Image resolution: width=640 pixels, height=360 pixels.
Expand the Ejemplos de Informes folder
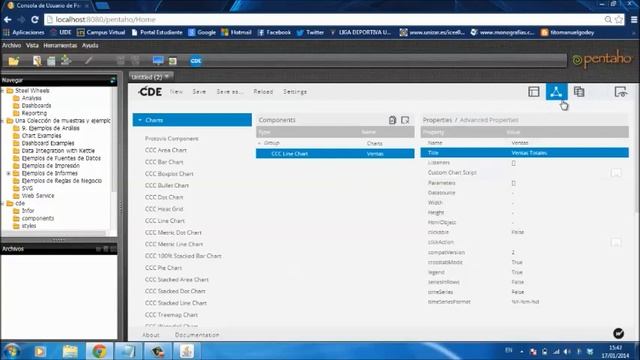coord(8,173)
